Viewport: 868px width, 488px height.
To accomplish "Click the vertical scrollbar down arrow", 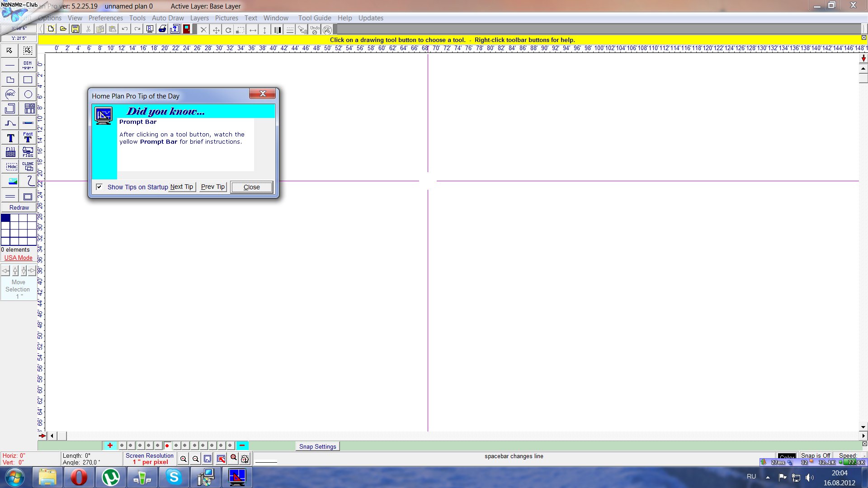I will point(863,427).
